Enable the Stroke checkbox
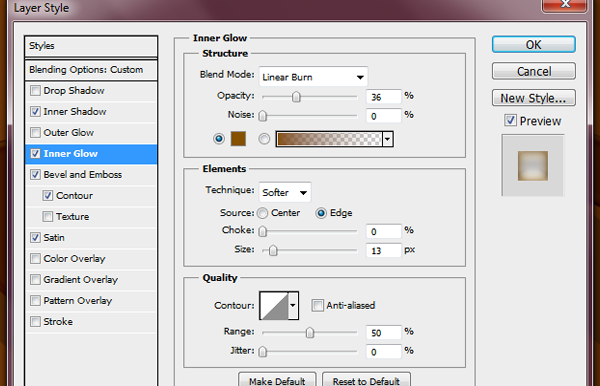Screen dimensions: 600x386 coord(35,321)
